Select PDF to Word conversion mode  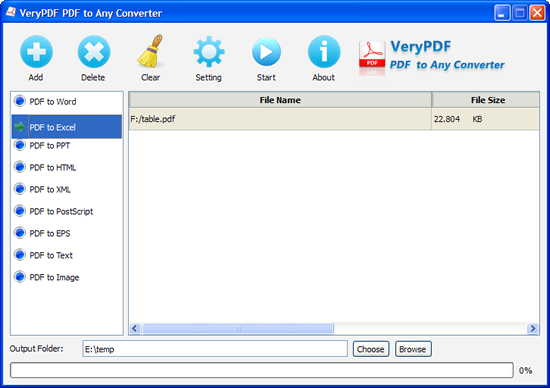[x=67, y=102]
